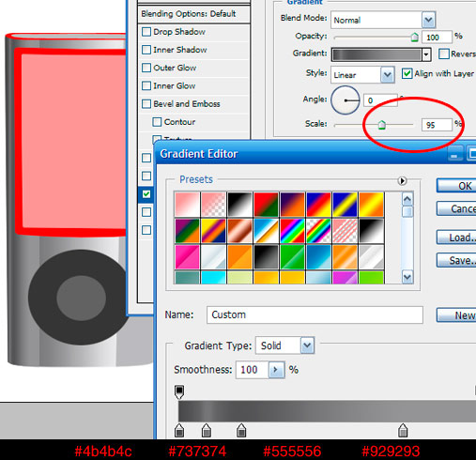Select the Copper gradient preset
This screenshot has width=476, height=460.
tap(239, 231)
